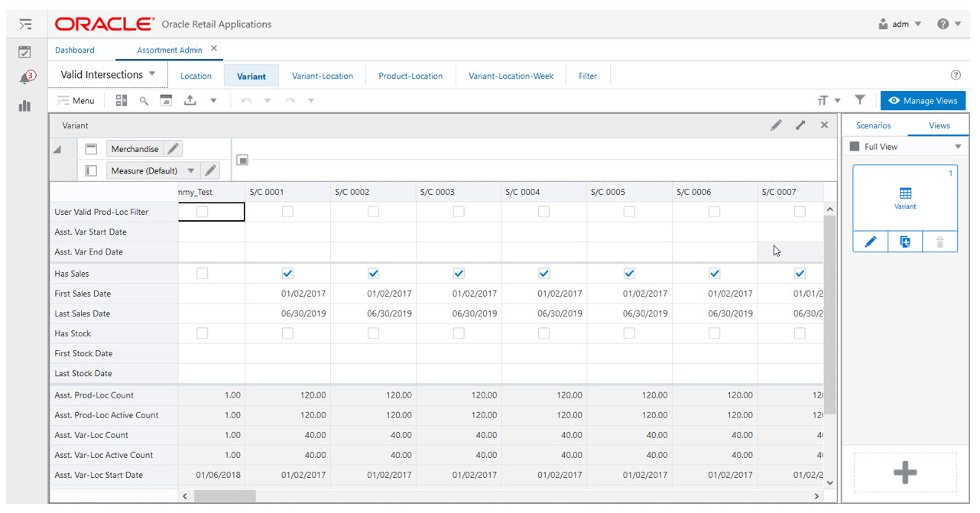
Task: Click the export upload toolbar icon
Action: point(190,100)
